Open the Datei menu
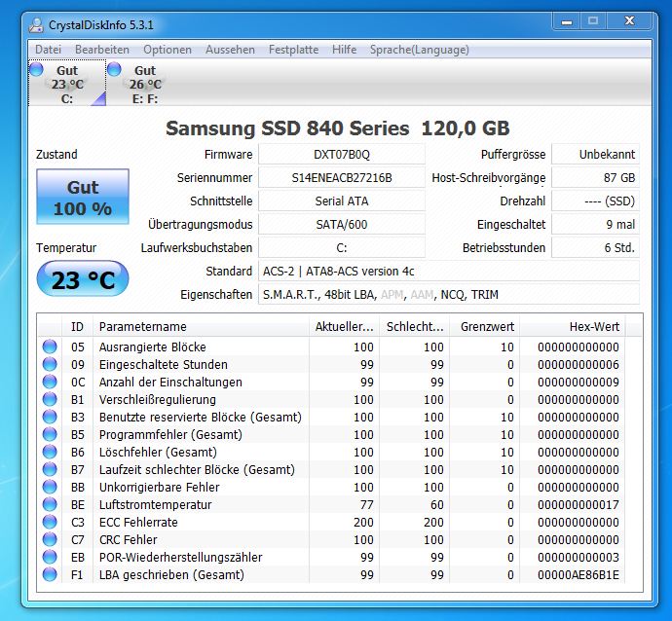Screen dimensions: 672x621 coord(48,50)
